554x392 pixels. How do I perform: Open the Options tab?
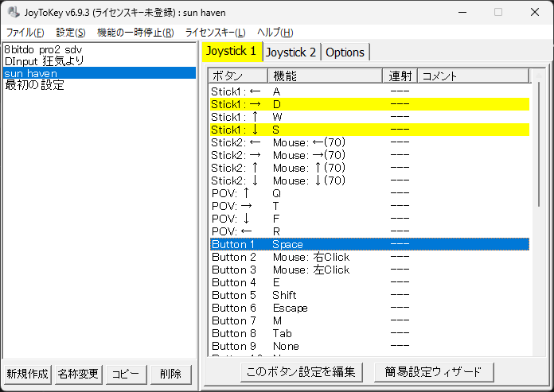click(345, 52)
